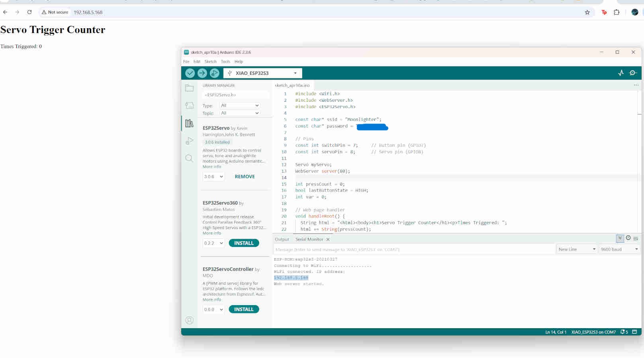
Task: Click the editor tab's three-dots more menu
Action: pos(636,85)
